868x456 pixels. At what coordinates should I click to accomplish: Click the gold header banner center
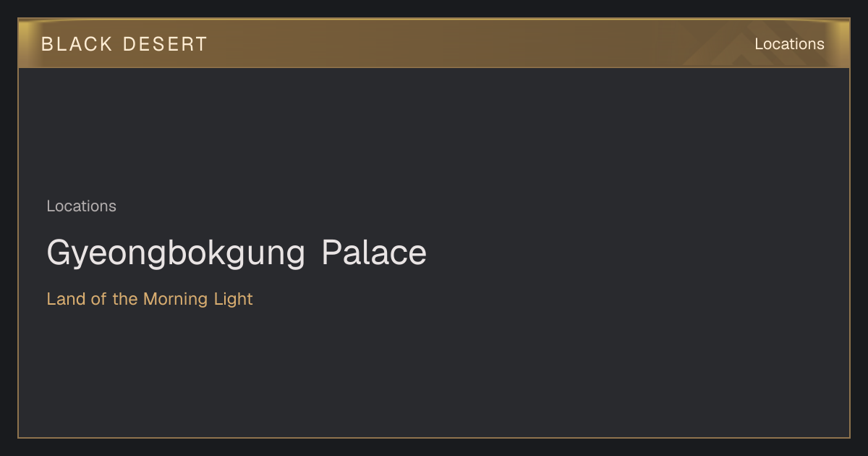[434, 43]
